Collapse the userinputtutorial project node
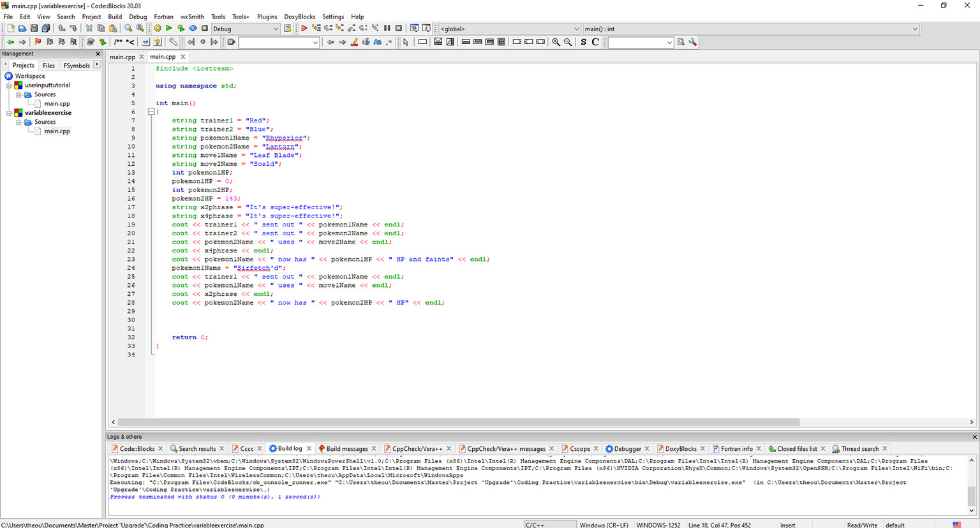 coord(9,85)
